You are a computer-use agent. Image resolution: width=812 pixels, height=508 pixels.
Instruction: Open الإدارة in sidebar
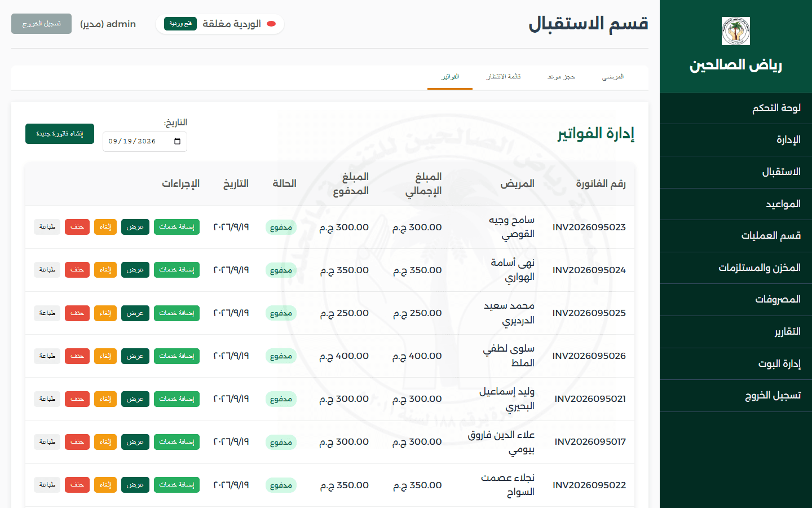pos(736,140)
